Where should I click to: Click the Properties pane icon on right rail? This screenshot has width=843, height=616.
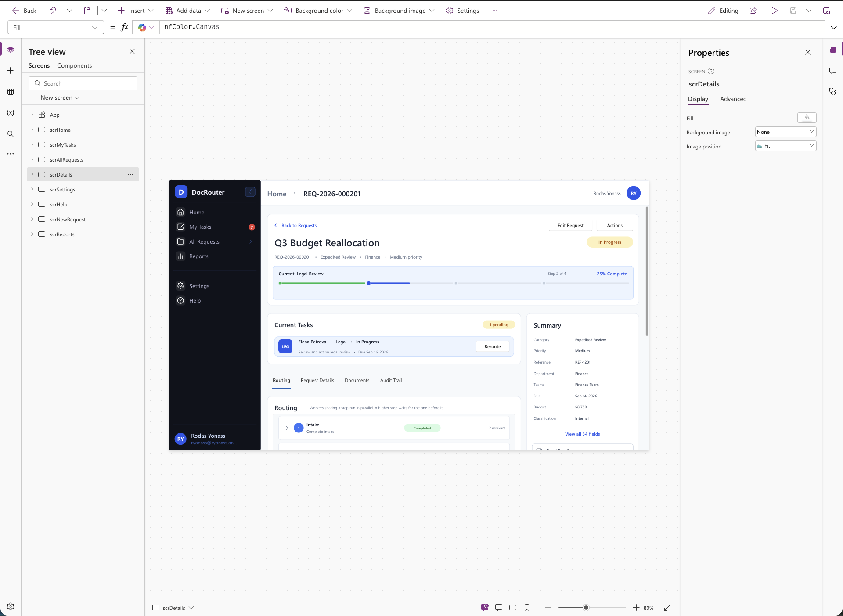833,50
